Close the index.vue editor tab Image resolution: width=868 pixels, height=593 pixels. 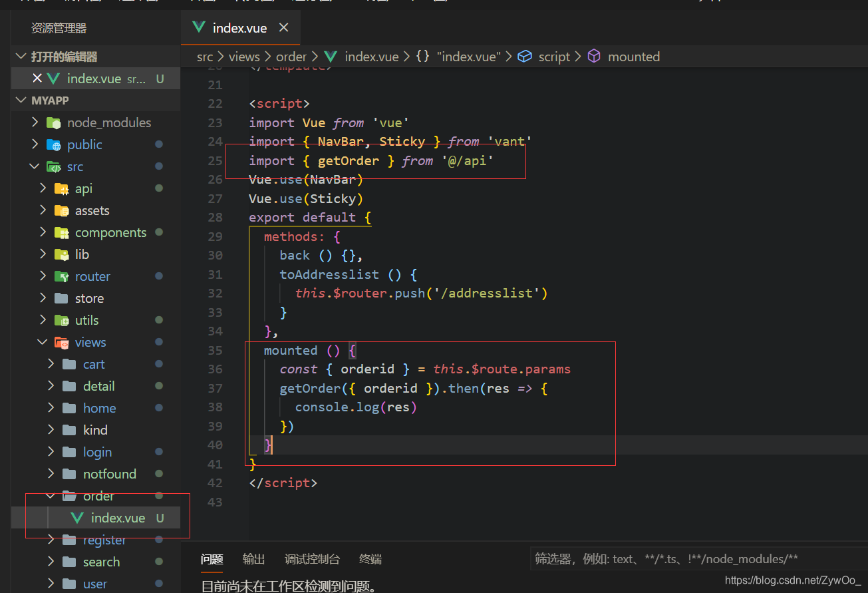[x=283, y=27]
